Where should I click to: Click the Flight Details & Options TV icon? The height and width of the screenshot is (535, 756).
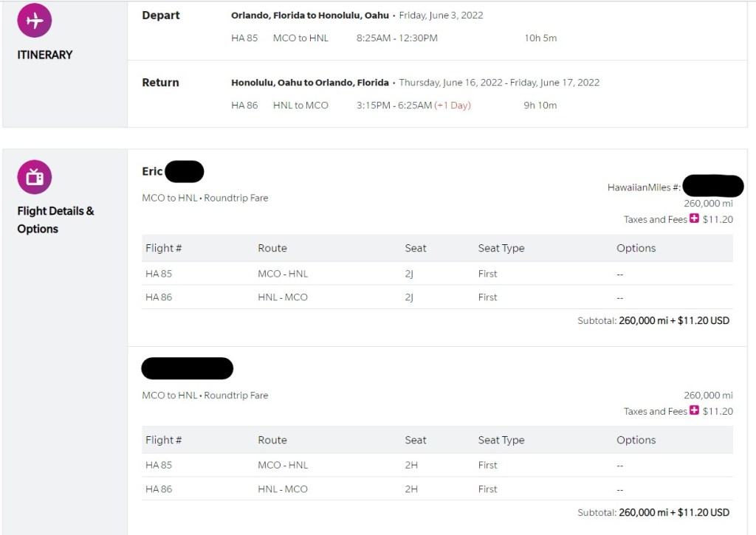35,177
